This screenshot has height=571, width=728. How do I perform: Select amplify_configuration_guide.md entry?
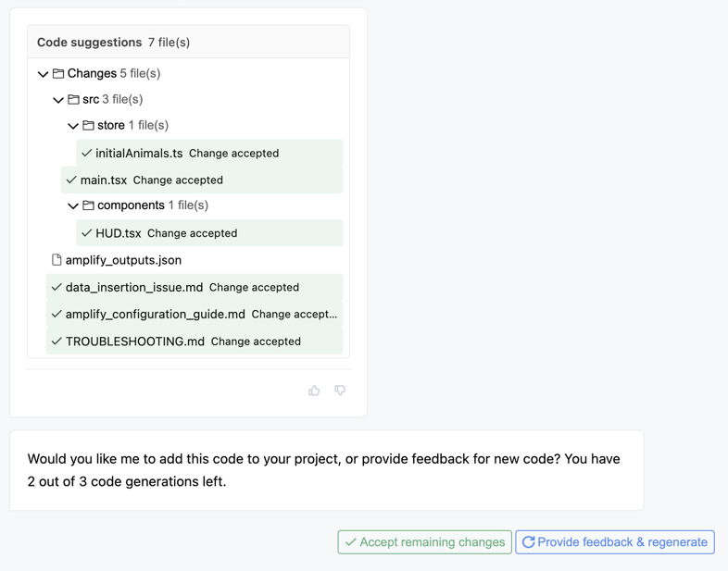coord(195,314)
